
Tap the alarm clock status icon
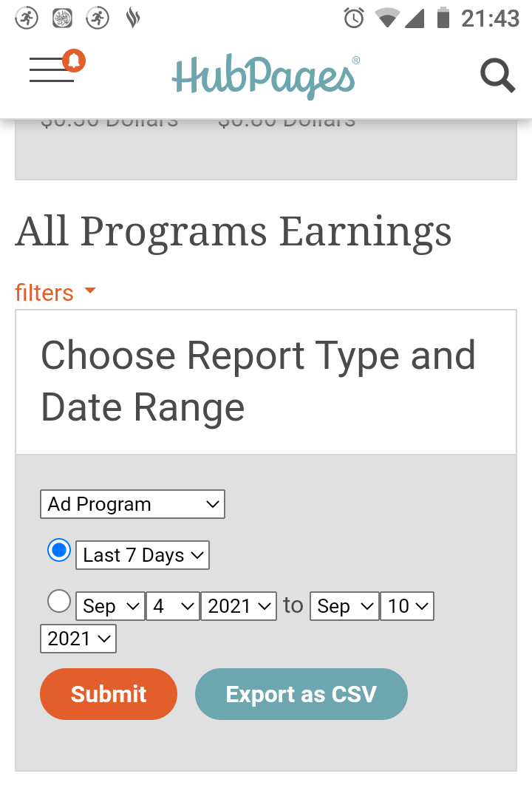tap(354, 18)
